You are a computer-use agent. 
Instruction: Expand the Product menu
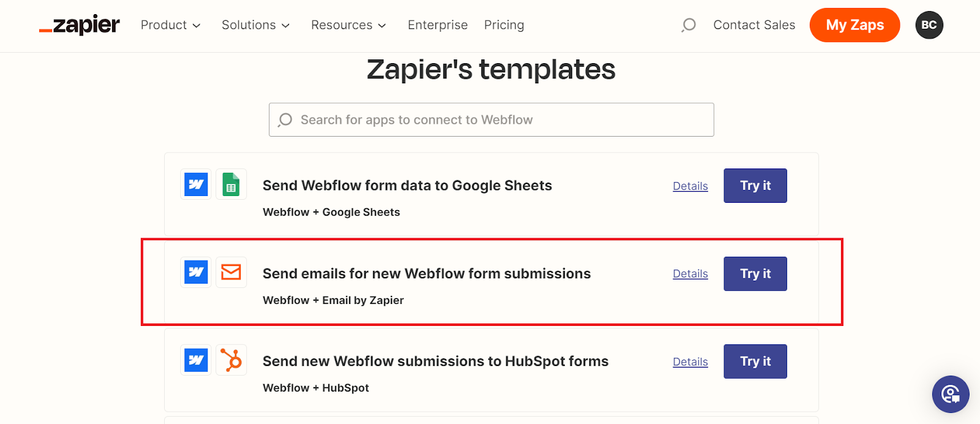tap(170, 25)
